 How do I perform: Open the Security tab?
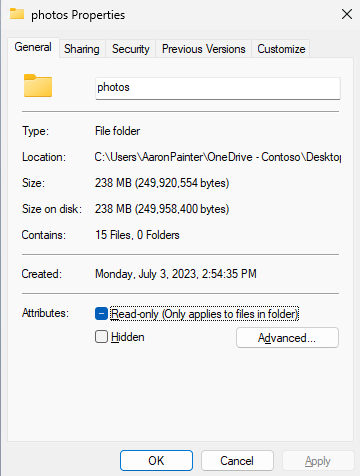[x=131, y=49]
